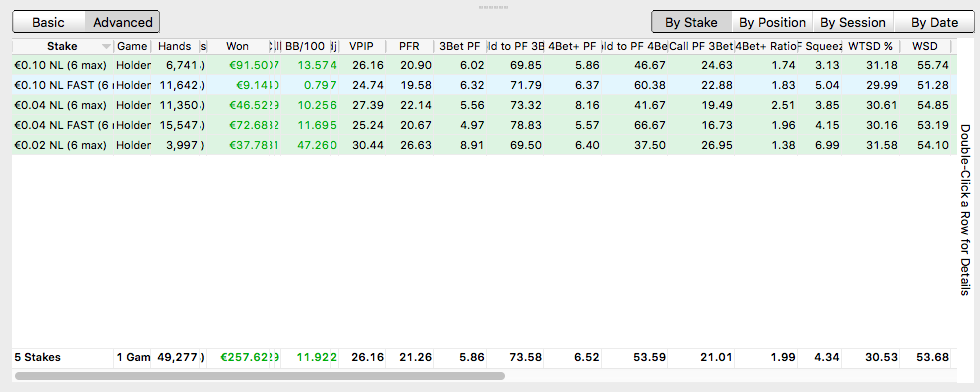The image size is (980, 392).
Task: Click the hands value 6,741
Action: (182, 65)
